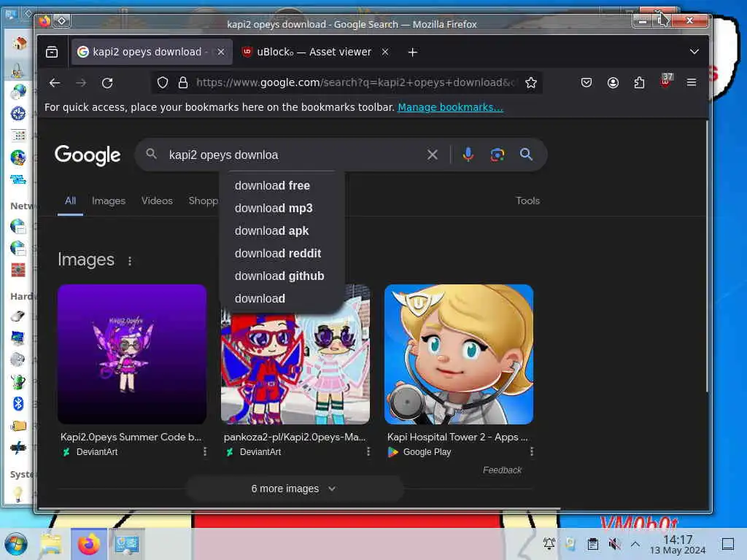Expand the list all tabs chevron

pyautogui.click(x=694, y=52)
